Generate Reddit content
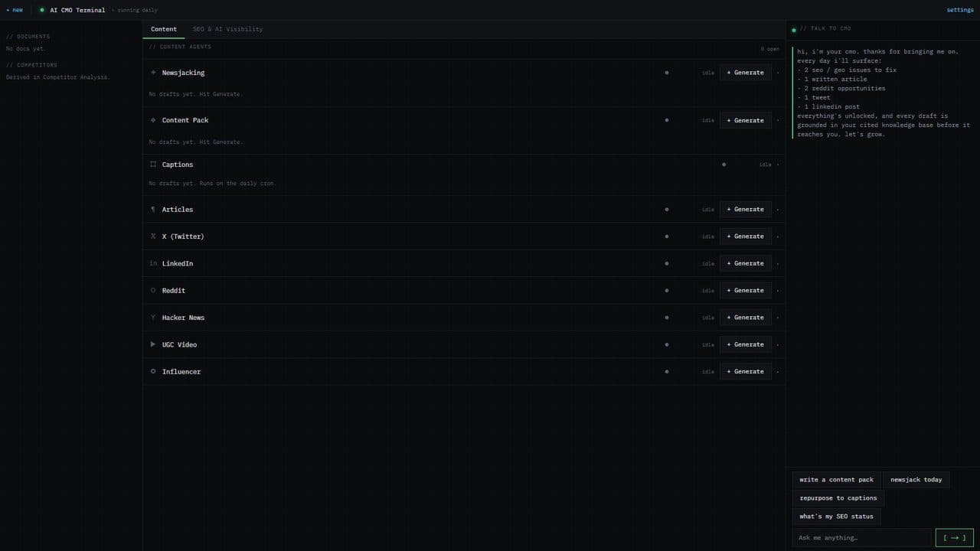 click(745, 291)
